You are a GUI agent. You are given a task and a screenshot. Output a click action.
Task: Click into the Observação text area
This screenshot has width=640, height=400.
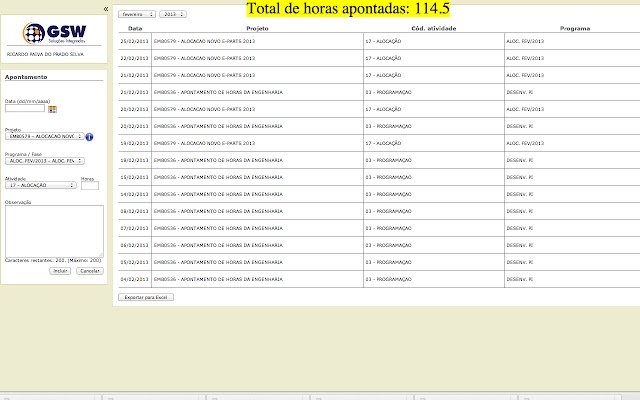(54, 231)
